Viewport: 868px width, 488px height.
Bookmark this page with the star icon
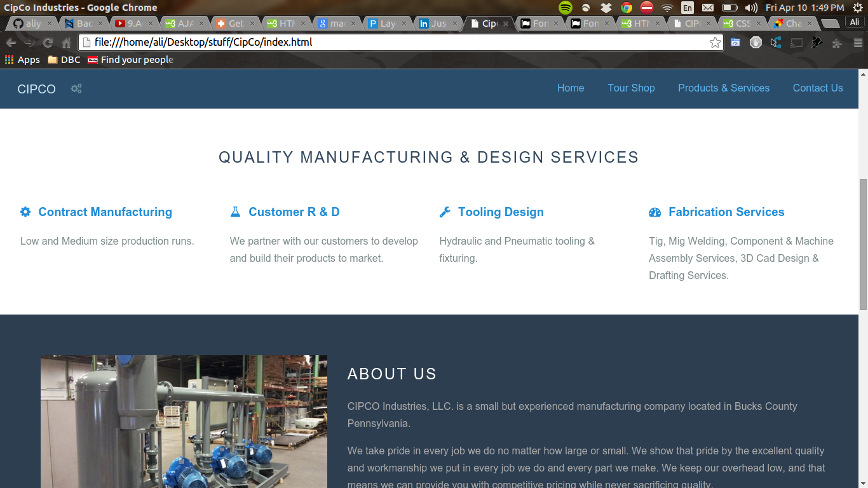coord(715,43)
